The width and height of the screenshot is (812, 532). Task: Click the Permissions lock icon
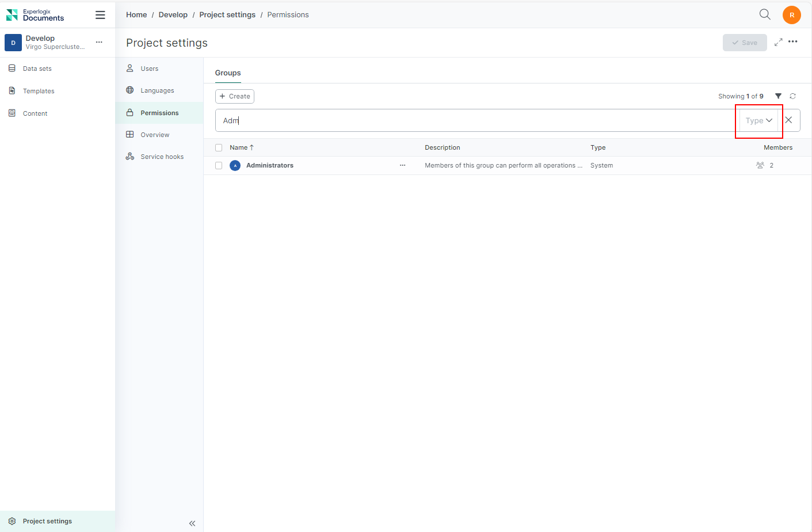(x=130, y=112)
